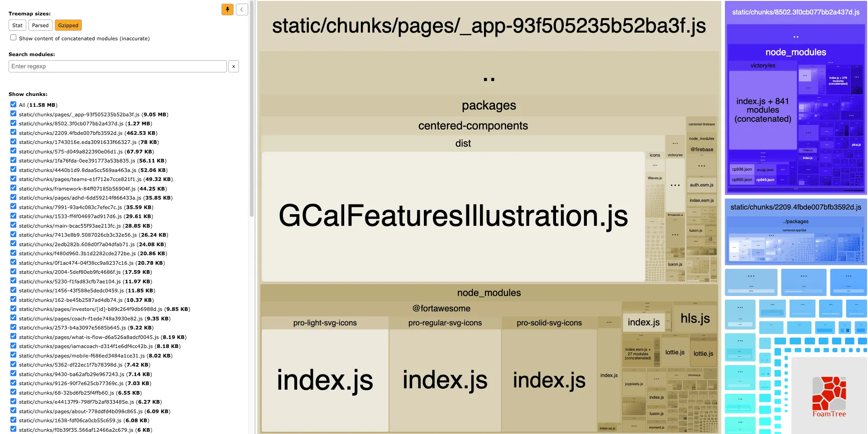Pin the sidebar open using the pin icon

[x=227, y=9]
